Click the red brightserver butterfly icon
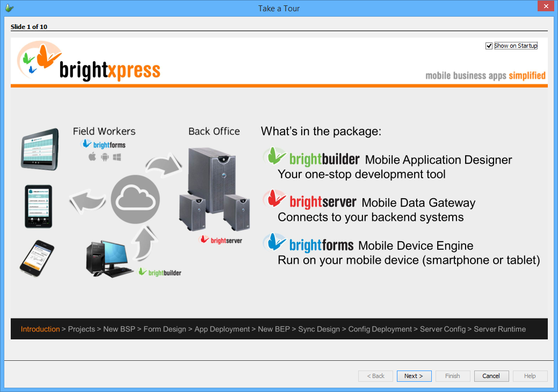This screenshot has width=558, height=392. point(274,199)
